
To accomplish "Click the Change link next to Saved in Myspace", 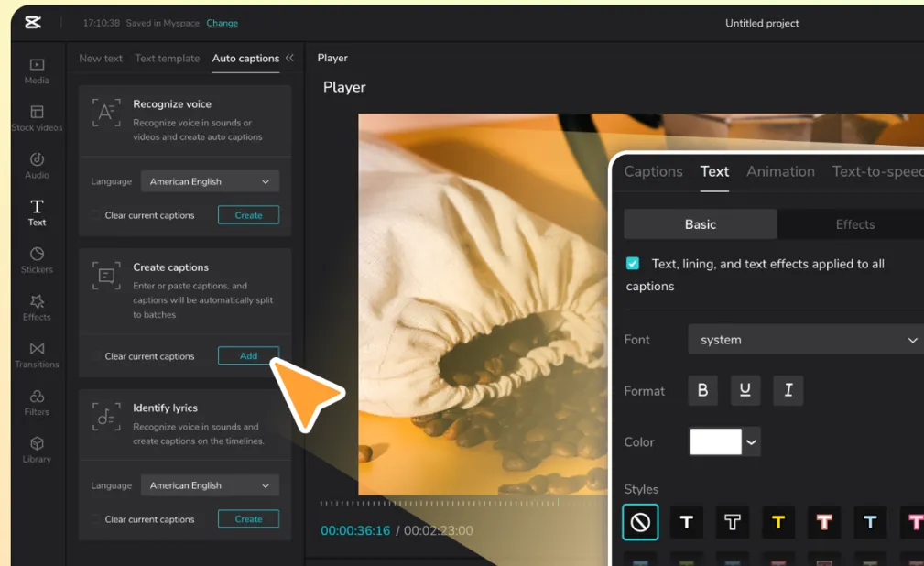I will [x=222, y=23].
